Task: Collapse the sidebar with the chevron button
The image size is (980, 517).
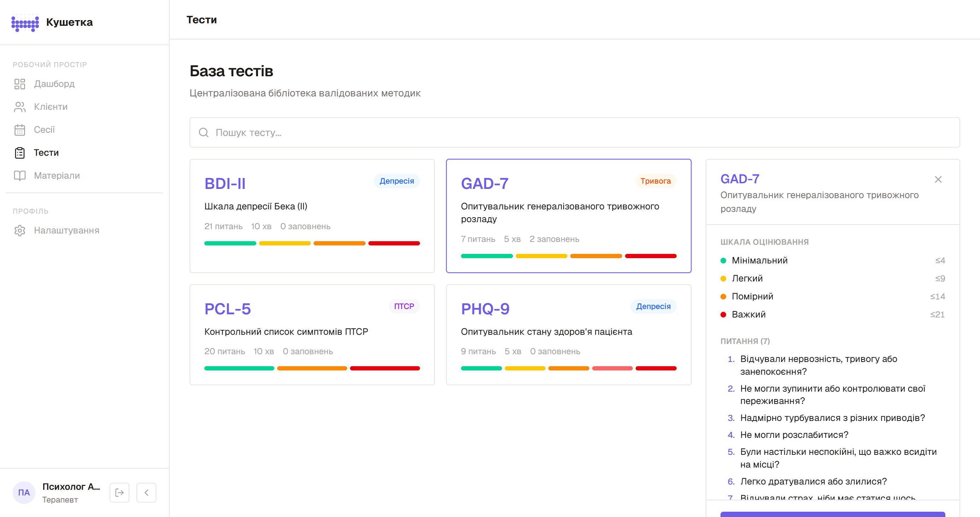Action: [146, 493]
